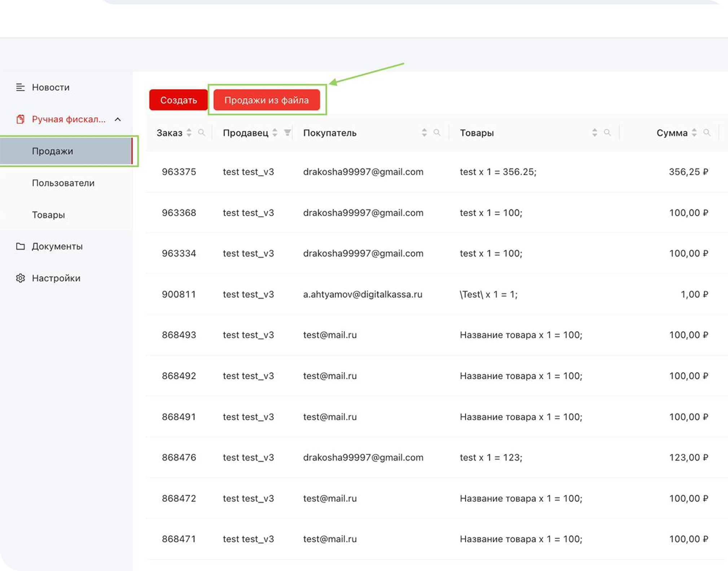Sort by Сумма column arrows

694,133
